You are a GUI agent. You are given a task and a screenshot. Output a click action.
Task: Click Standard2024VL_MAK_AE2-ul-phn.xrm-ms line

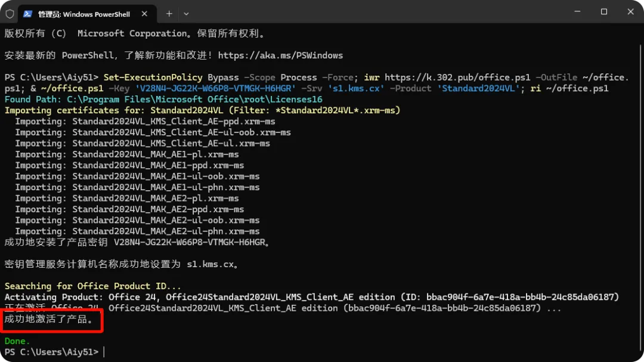click(138, 231)
